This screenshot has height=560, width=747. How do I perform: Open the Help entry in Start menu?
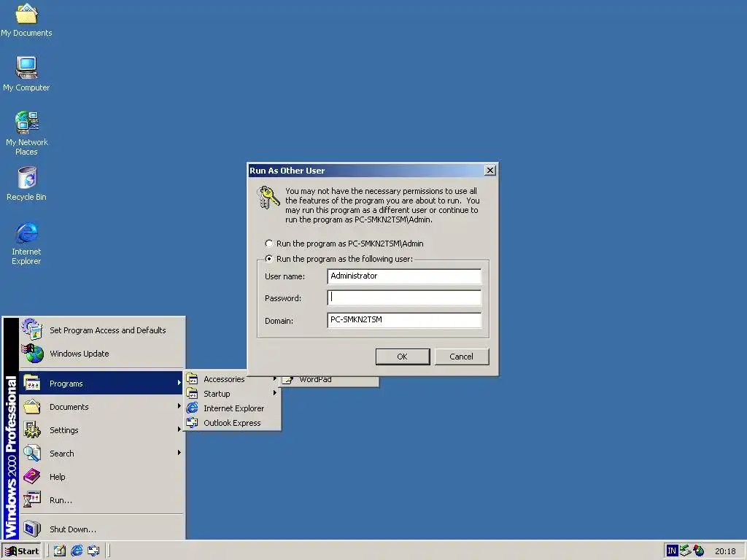pos(101,477)
